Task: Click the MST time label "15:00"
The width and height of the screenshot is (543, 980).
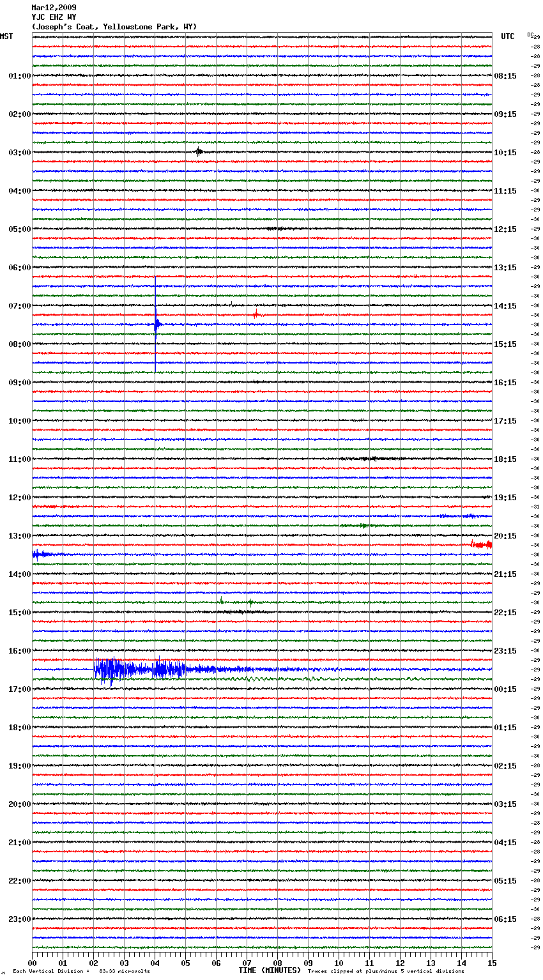Action: tap(20, 613)
